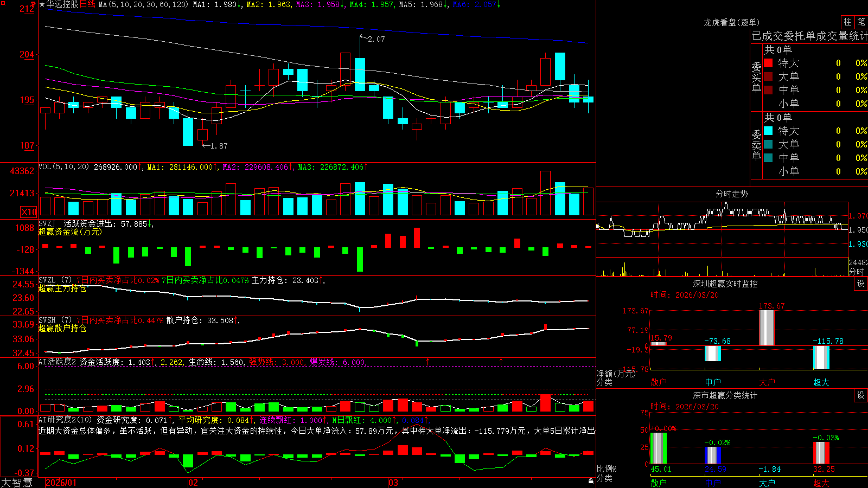Image resolution: width=868 pixels, height=488 pixels.
Task: Open 深市超赢分类统计 settings 设 button
Action: pyautogui.click(x=861, y=395)
